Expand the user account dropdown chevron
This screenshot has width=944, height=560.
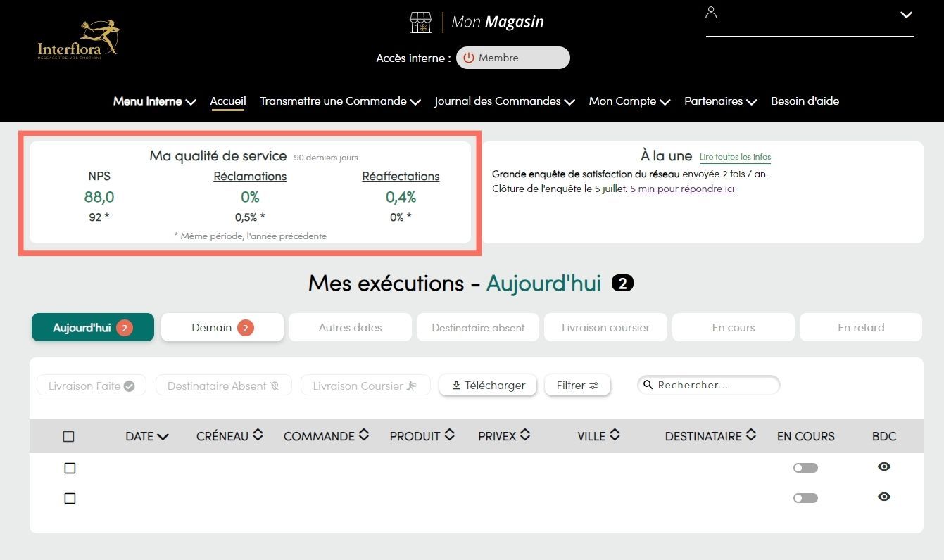click(x=906, y=15)
